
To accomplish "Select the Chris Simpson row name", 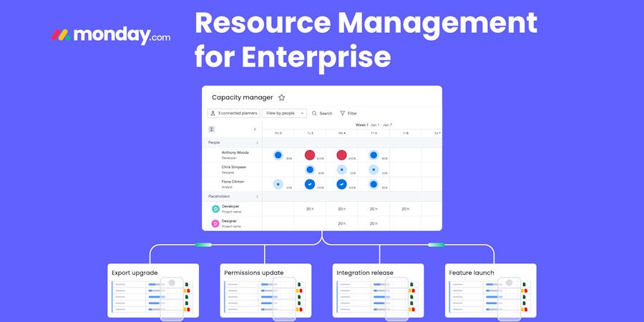I will point(234,167).
